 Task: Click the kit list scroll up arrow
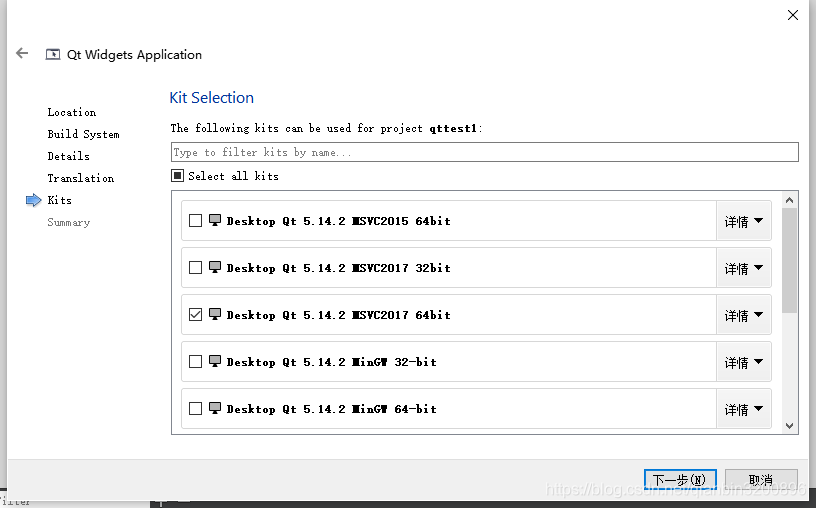(789, 200)
